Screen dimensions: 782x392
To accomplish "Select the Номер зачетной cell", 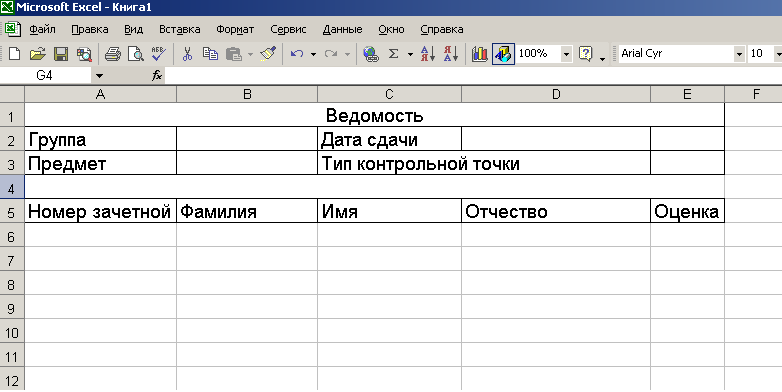I will tap(100, 211).
